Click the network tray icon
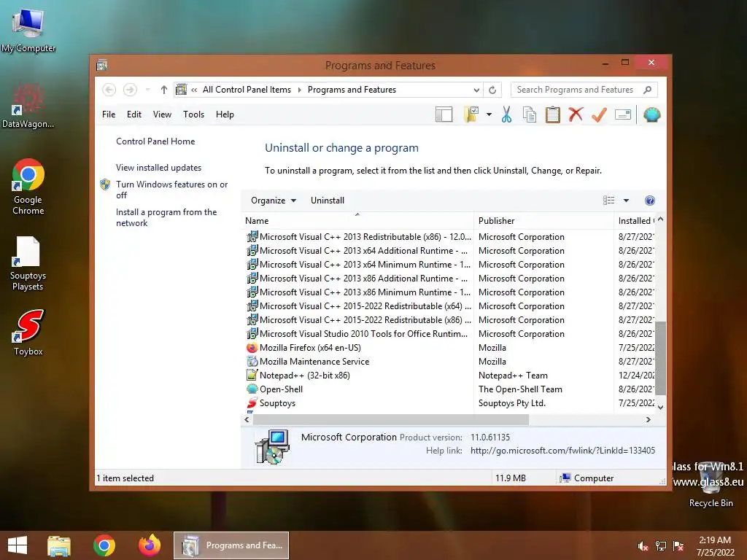Viewport: 747px width, 560px height. click(x=661, y=546)
